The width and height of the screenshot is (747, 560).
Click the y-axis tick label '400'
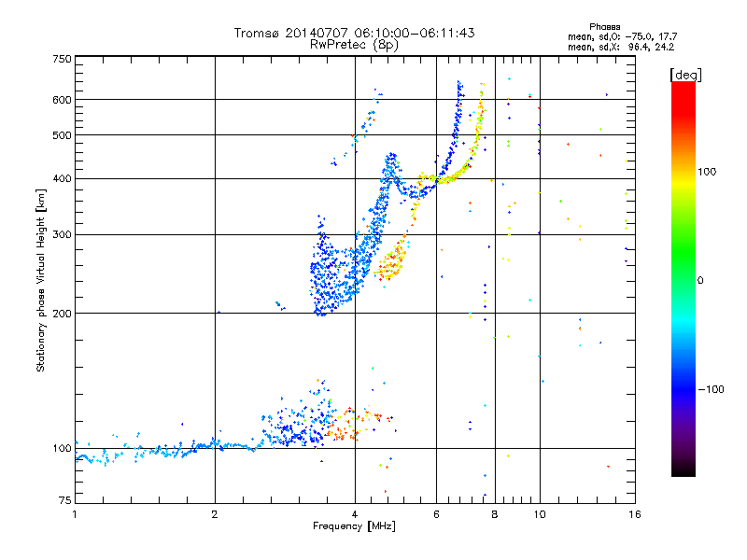coord(62,179)
